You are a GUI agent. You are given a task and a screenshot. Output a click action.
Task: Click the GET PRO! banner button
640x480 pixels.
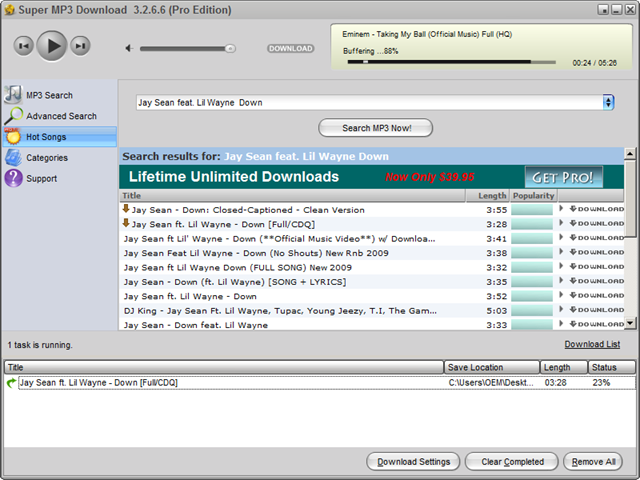[563, 178]
